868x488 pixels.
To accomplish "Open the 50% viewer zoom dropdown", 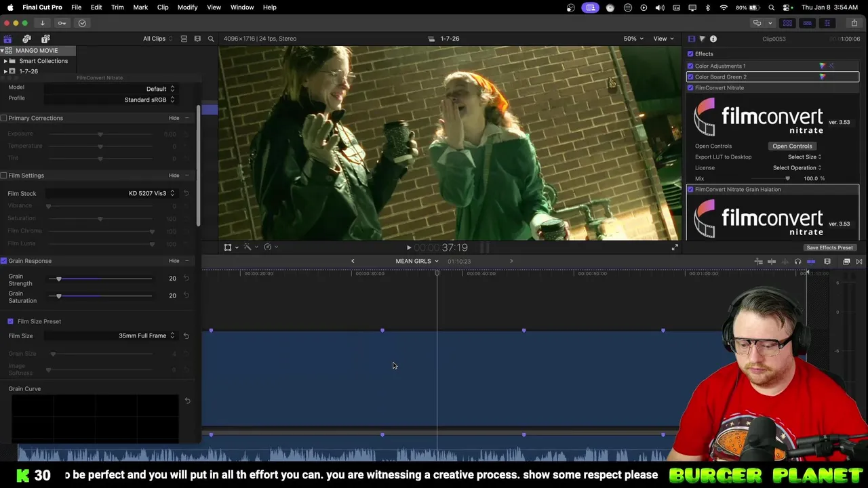I will 634,39.
